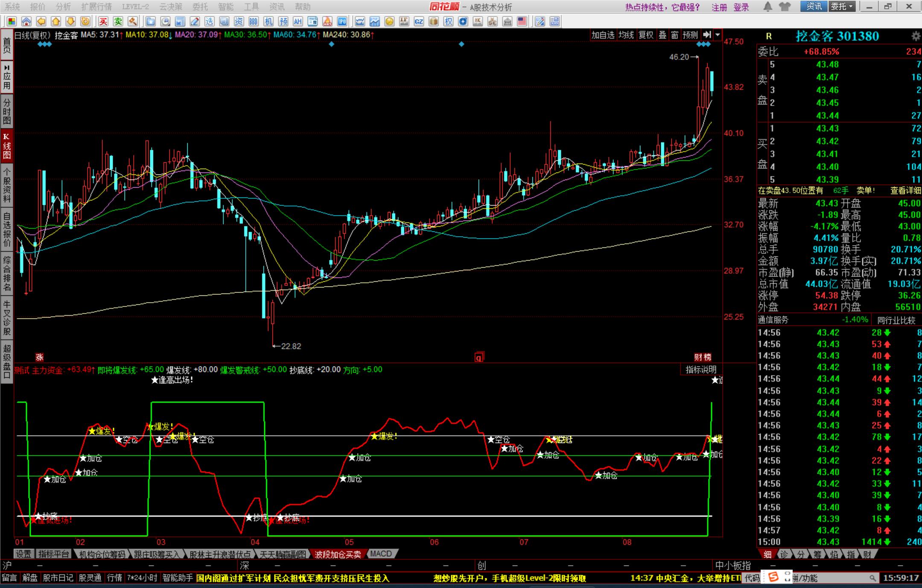Image resolution: width=922 pixels, height=588 pixels.
Task: Open dropdown arrow next to 预测 toolbar
Action: coord(718,35)
